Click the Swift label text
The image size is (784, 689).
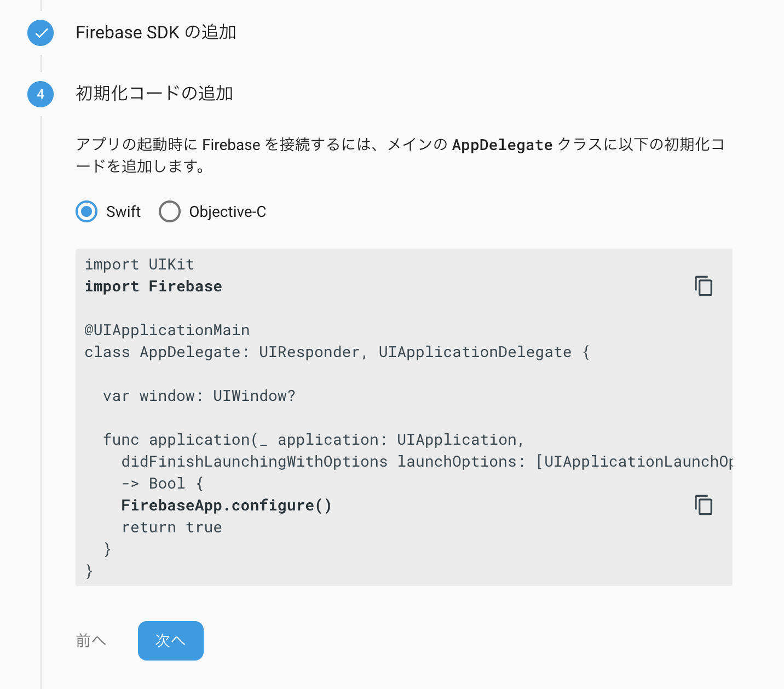tap(124, 211)
